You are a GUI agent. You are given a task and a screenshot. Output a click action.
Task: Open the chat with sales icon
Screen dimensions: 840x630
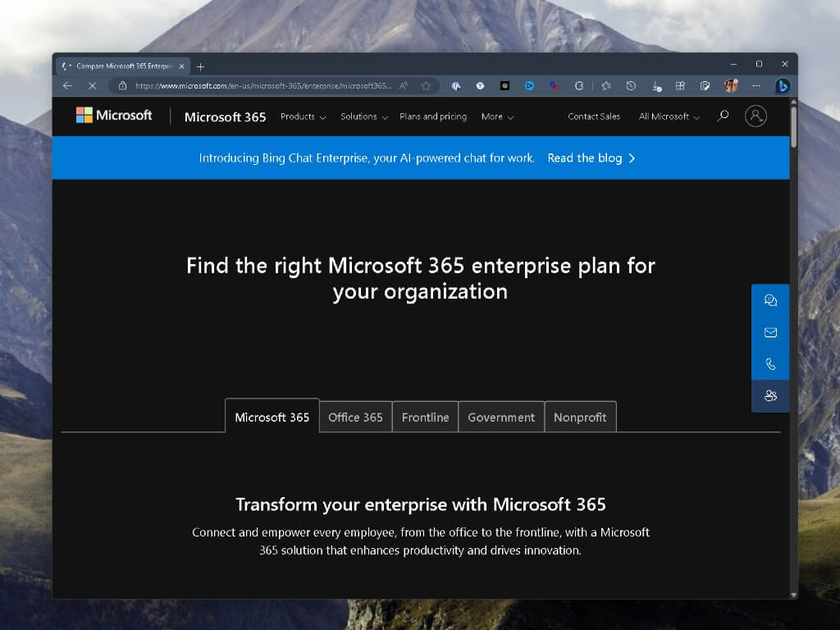point(770,300)
